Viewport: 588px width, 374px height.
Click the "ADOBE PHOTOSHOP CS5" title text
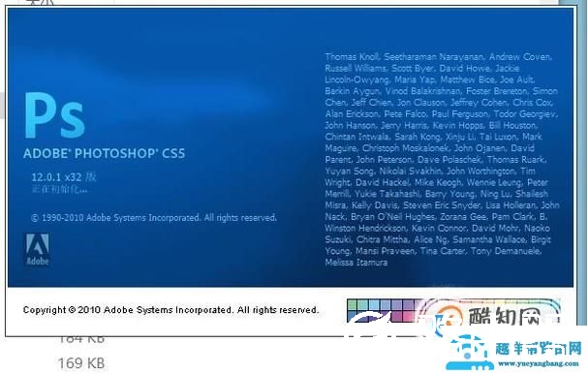pos(105,153)
